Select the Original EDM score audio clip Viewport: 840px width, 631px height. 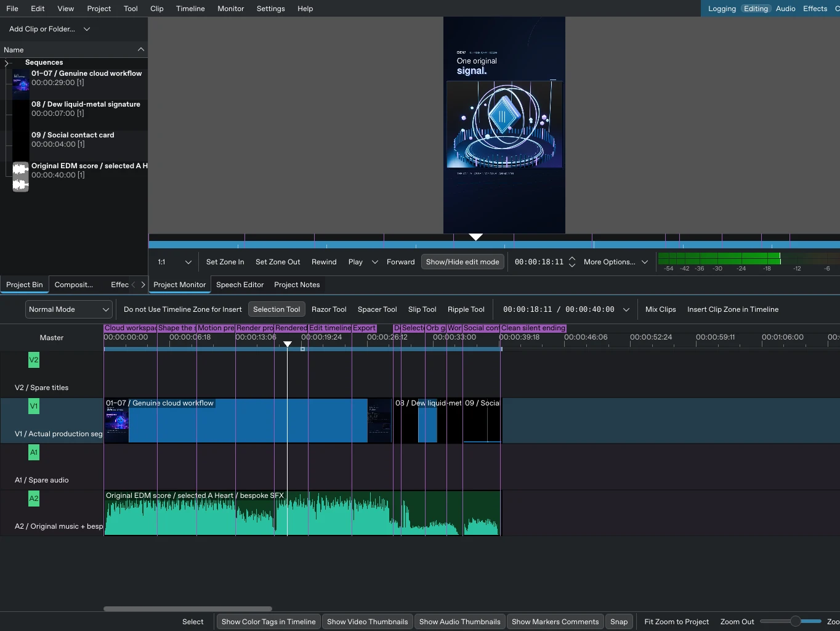89,170
